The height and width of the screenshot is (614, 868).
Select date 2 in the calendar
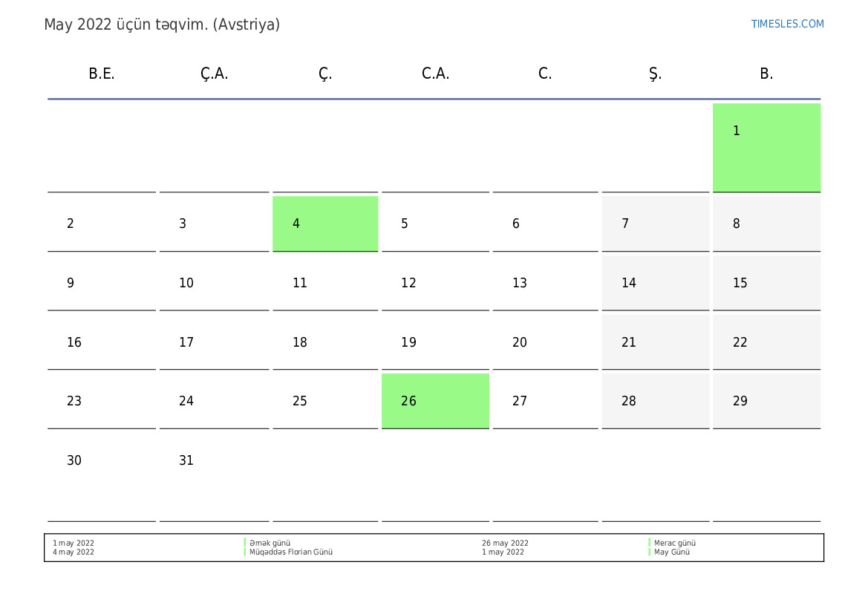[101, 223]
